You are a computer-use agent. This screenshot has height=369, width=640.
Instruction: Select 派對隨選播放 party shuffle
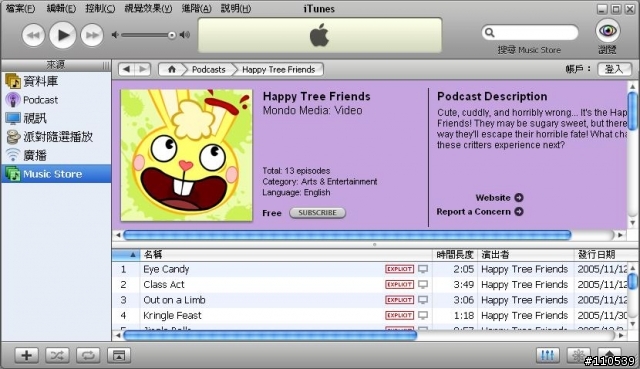click(56, 137)
